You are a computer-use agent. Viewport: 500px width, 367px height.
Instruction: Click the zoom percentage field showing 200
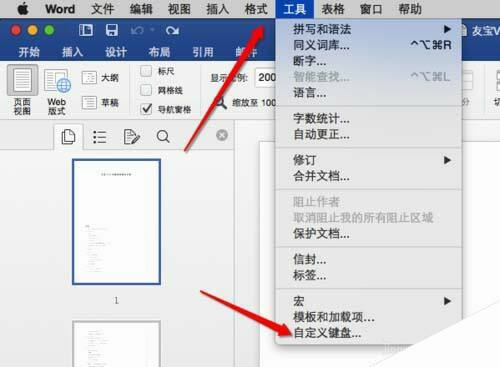pos(266,78)
